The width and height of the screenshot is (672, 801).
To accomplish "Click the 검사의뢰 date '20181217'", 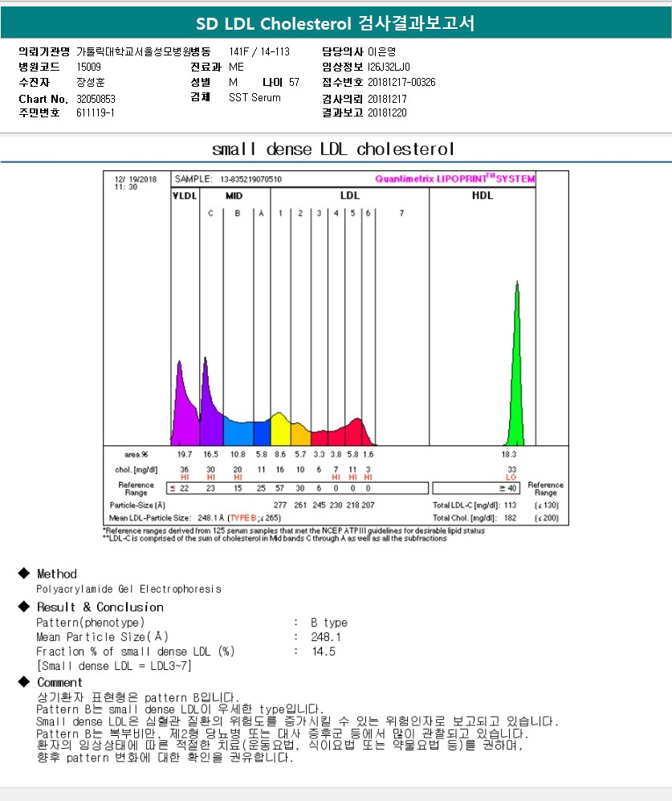I will [x=387, y=99].
